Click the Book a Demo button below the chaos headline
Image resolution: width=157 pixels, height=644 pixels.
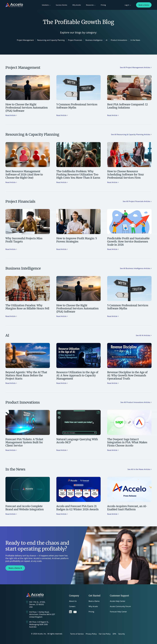15,568
